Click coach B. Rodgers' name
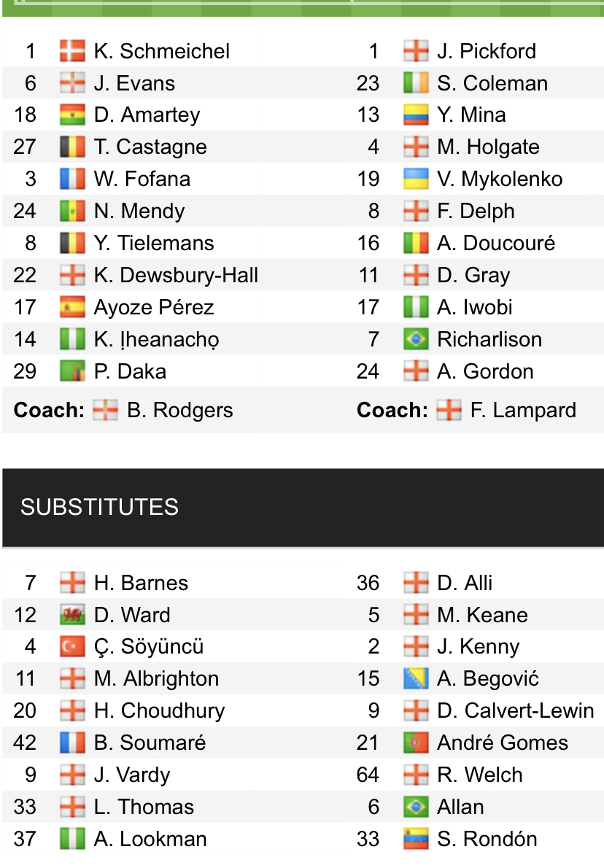The width and height of the screenshot is (604, 868). pyautogui.click(x=179, y=410)
